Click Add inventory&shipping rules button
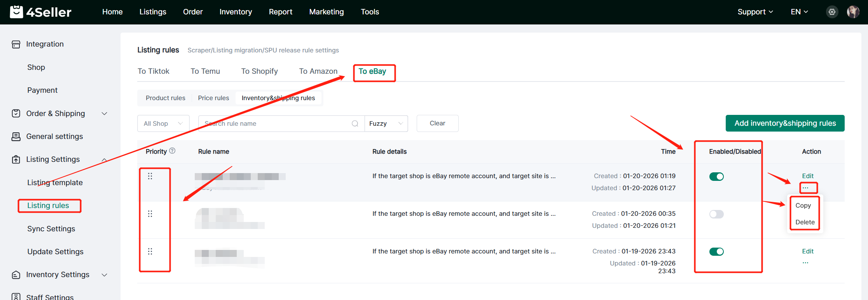Viewport: 868px width, 300px height. [785, 123]
